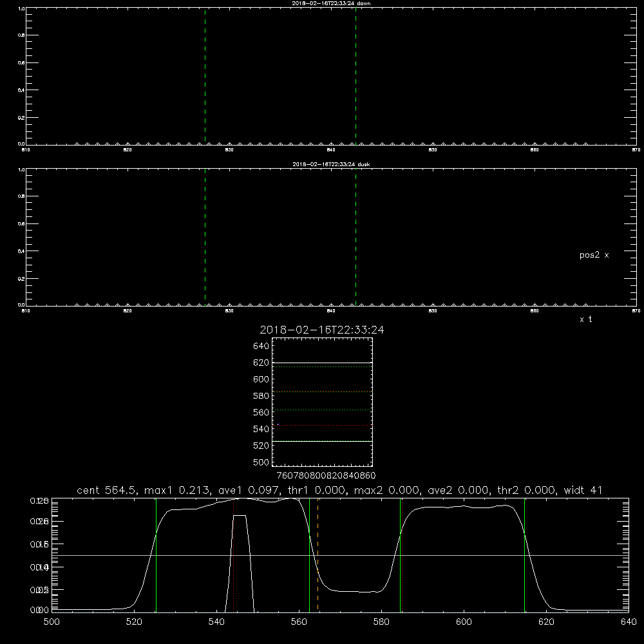Click x-axis label '520' of bottom plot
This screenshot has height=644, width=644.
[134, 622]
